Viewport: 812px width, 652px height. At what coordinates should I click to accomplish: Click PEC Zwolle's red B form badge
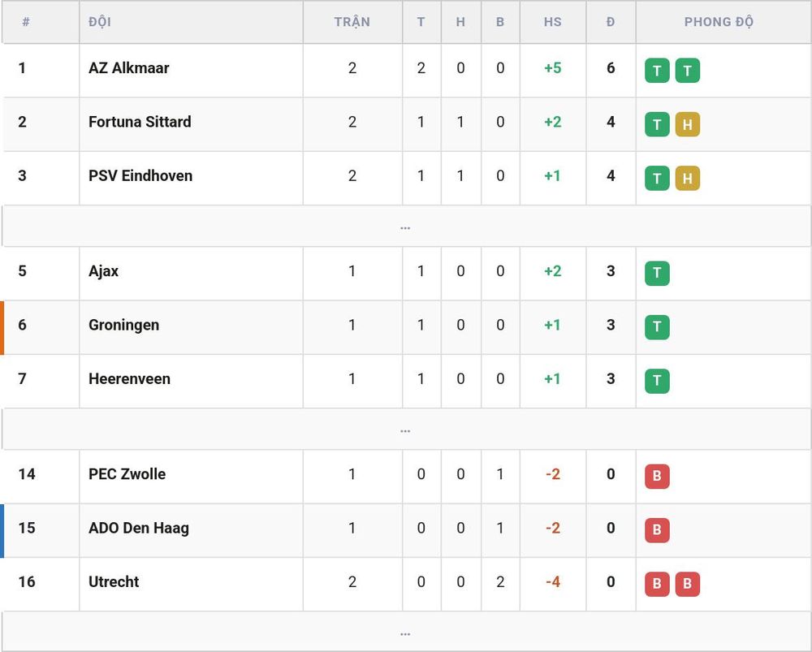pyautogui.click(x=657, y=477)
